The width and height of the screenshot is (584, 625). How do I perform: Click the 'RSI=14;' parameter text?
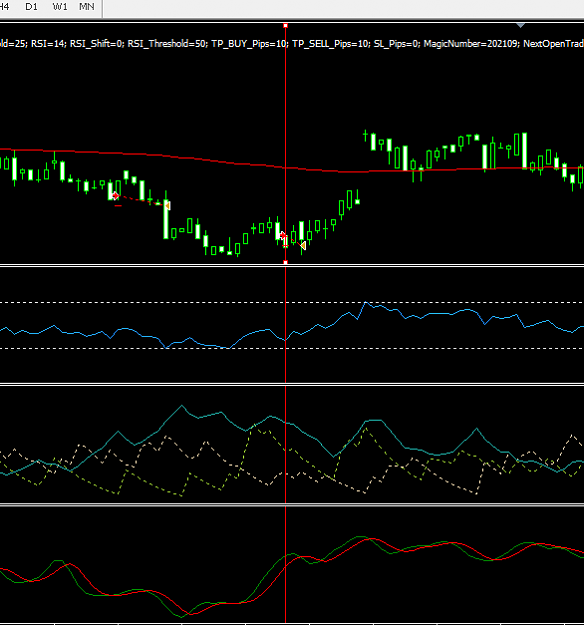pyautogui.click(x=48, y=44)
